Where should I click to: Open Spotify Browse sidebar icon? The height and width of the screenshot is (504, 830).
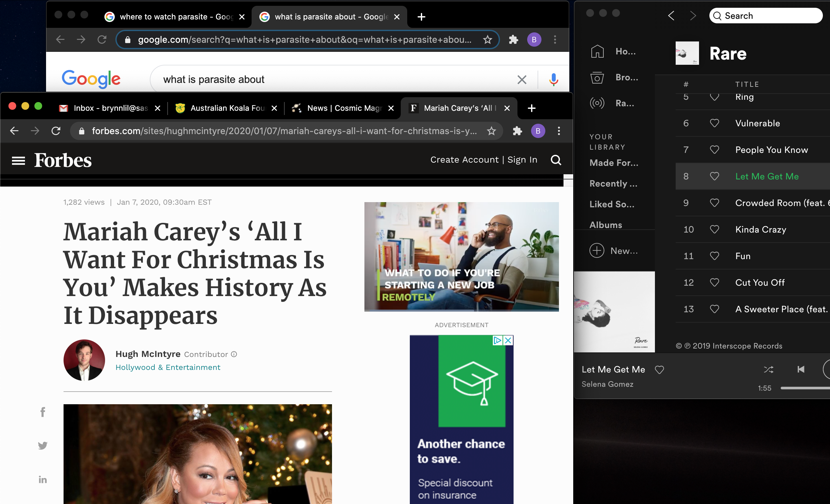click(x=597, y=77)
